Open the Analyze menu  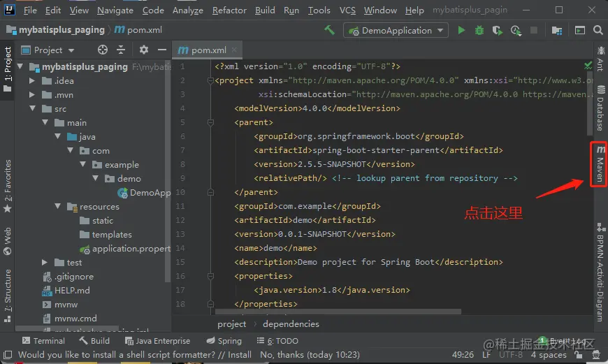tap(188, 10)
